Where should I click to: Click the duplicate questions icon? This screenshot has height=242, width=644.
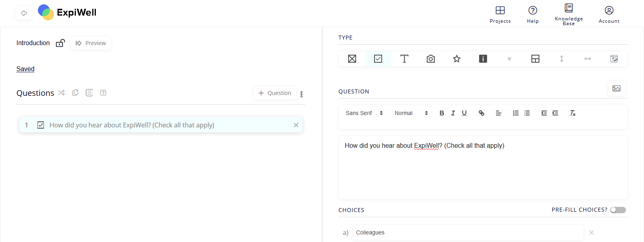point(75,93)
